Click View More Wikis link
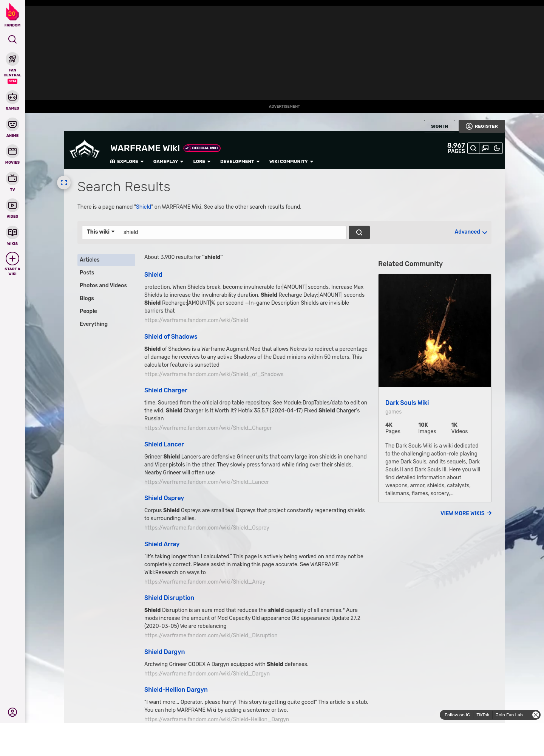The image size is (544, 756). (x=466, y=513)
